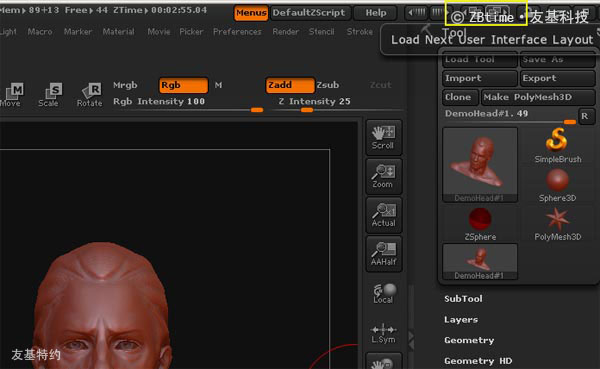Select the SimpleBrush tool

(x=558, y=146)
